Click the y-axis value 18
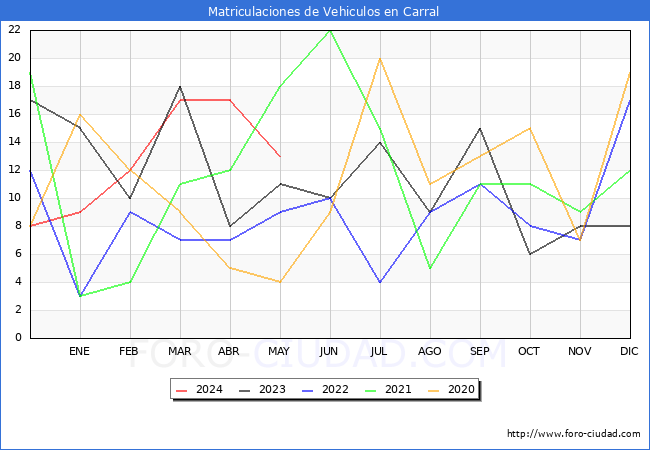650x450 pixels. pyautogui.click(x=15, y=86)
